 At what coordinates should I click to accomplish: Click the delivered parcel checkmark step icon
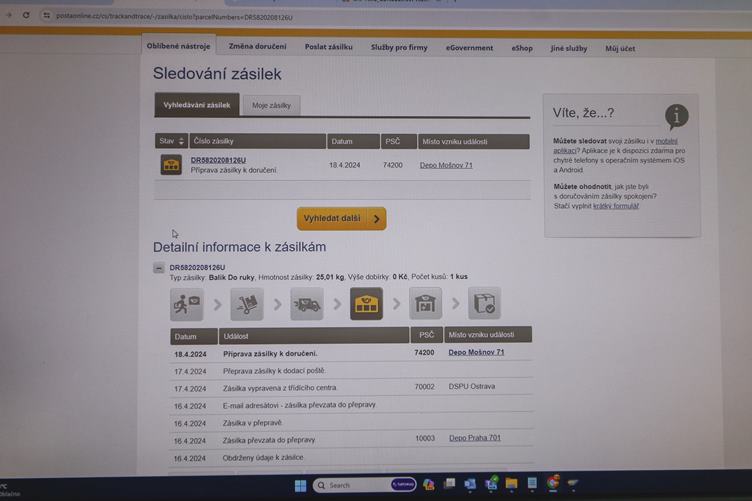[484, 303]
